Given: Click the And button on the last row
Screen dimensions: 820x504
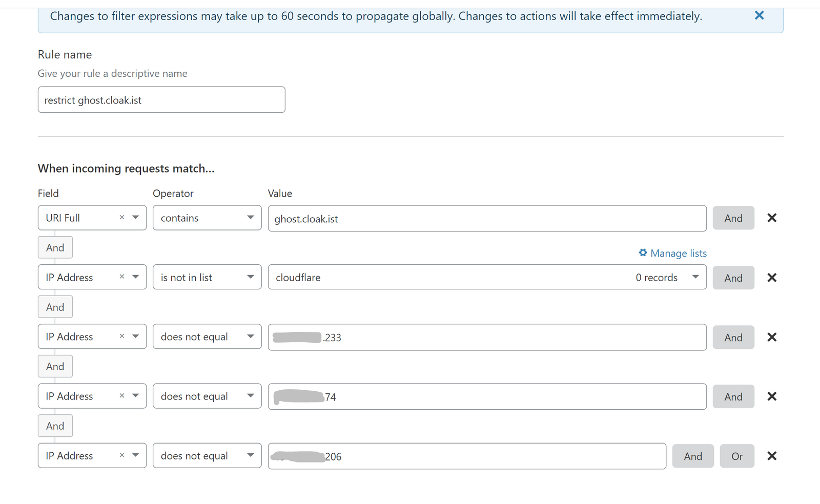Looking at the screenshot, I should [x=693, y=456].
